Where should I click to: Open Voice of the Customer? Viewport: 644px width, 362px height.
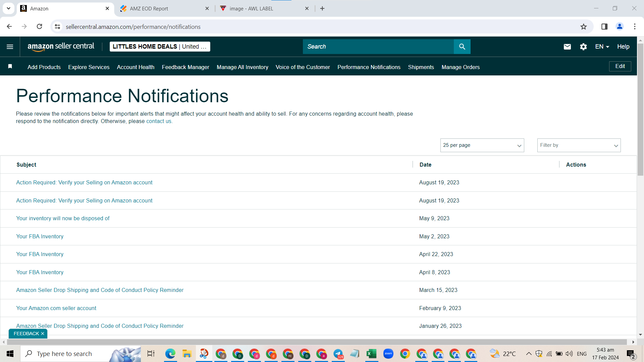pyautogui.click(x=303, y=67)
